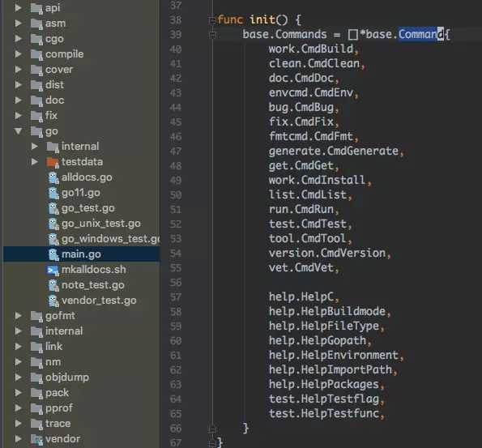482x448 pixels.
Task: Click the go11.go gopher file icon
Action: [x=53, y=193]
